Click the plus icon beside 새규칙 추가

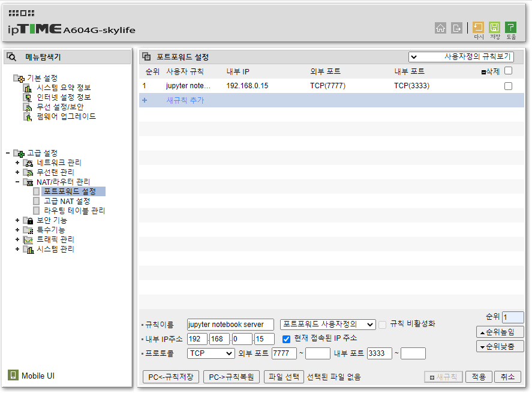pos(145,100)
